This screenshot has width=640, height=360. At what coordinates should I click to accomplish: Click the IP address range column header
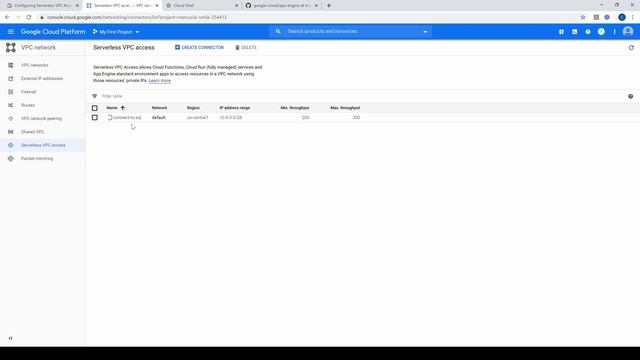[235, 108]
